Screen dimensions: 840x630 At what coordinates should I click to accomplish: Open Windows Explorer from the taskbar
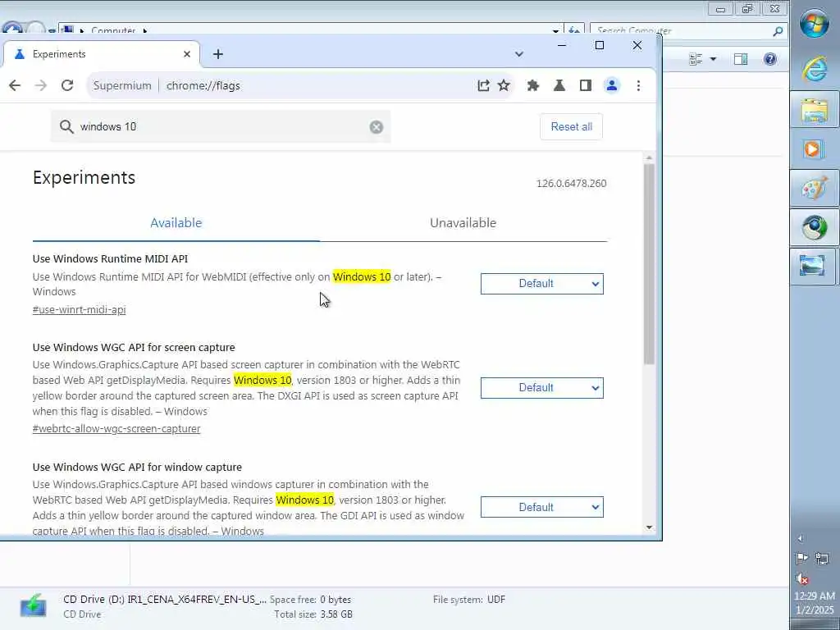(x=815, y=110)
